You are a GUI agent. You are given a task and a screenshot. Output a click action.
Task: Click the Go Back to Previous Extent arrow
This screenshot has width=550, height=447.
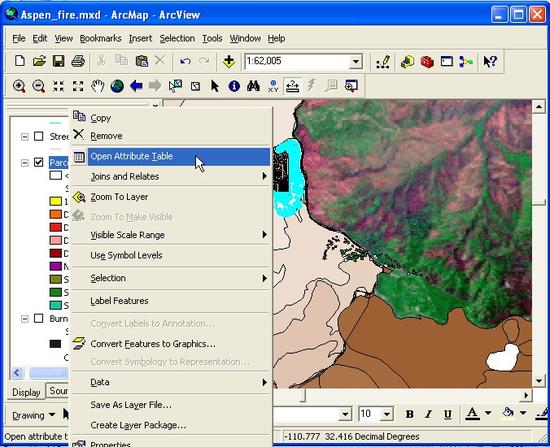(x=136, y=86)
